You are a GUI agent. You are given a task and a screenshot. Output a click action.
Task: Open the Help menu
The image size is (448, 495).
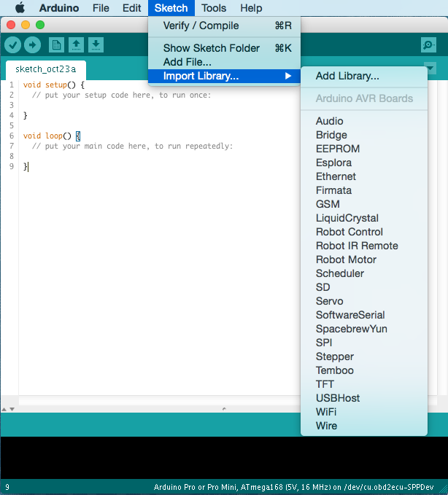251,7
